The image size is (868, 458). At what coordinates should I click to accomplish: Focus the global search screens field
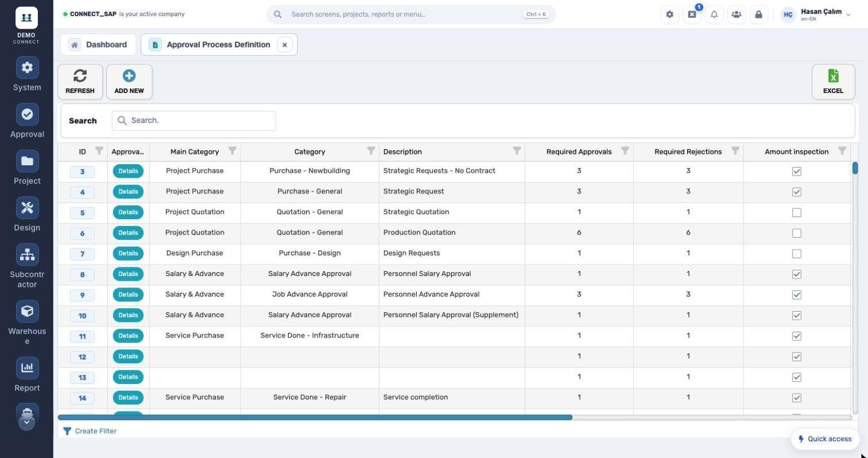[411, 14]
